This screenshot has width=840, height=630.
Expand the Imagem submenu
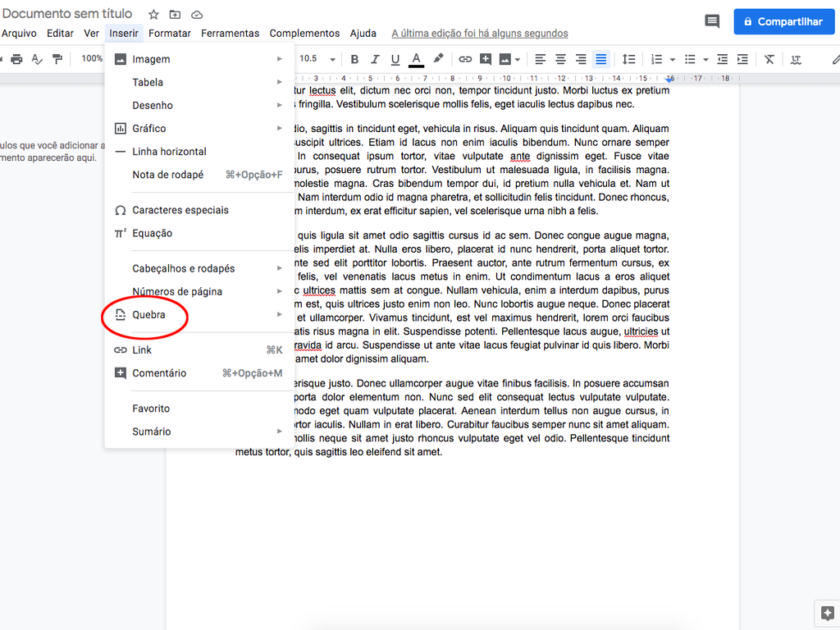point(199,59)
